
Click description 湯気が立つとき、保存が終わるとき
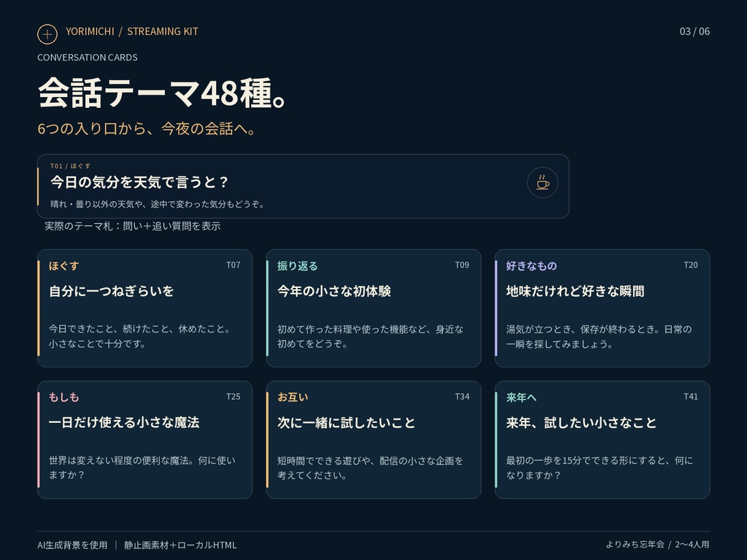[599, 336]
